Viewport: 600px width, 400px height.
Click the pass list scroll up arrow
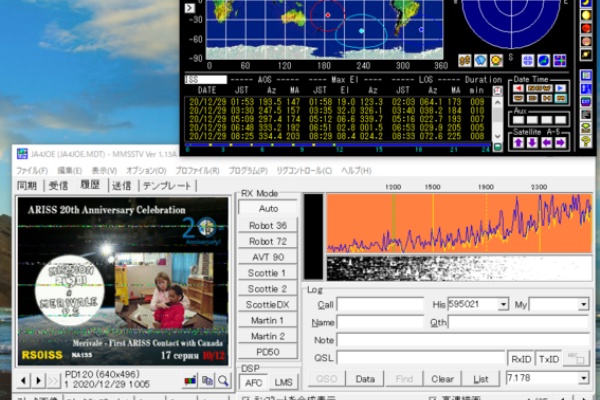tap(497, 103)
